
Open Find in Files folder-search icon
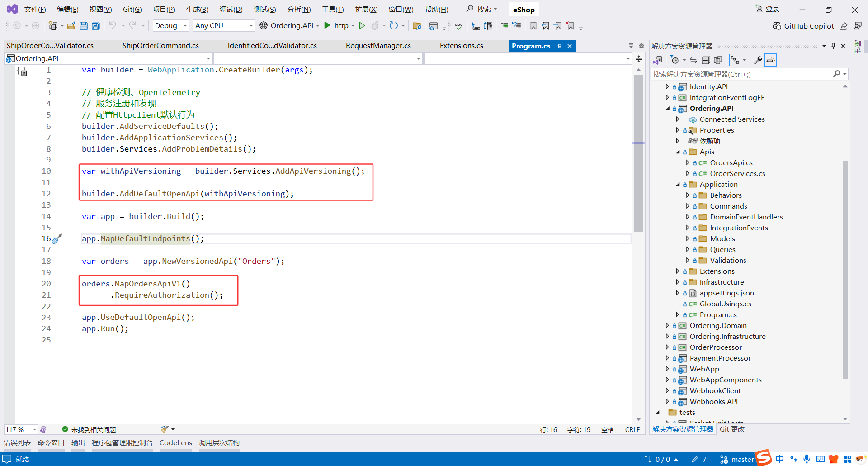click(417, 26)
